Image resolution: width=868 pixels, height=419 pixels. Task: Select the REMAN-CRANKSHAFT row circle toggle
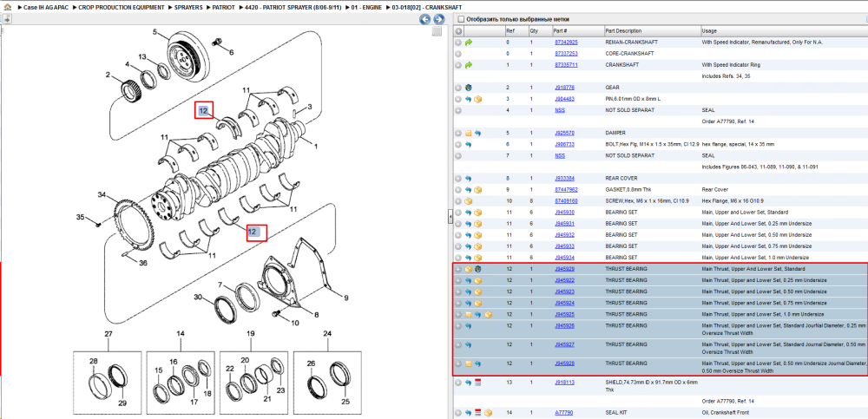[x=458, y=42]
